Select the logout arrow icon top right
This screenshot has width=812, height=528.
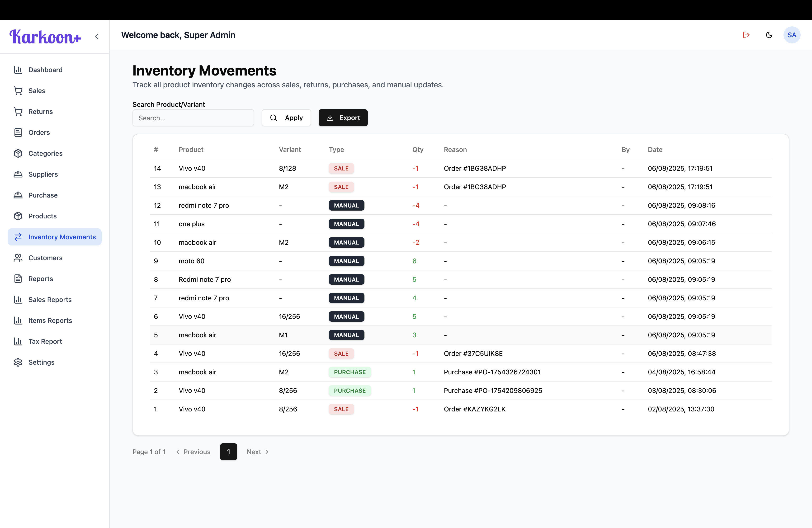click(x=746, y=35)
